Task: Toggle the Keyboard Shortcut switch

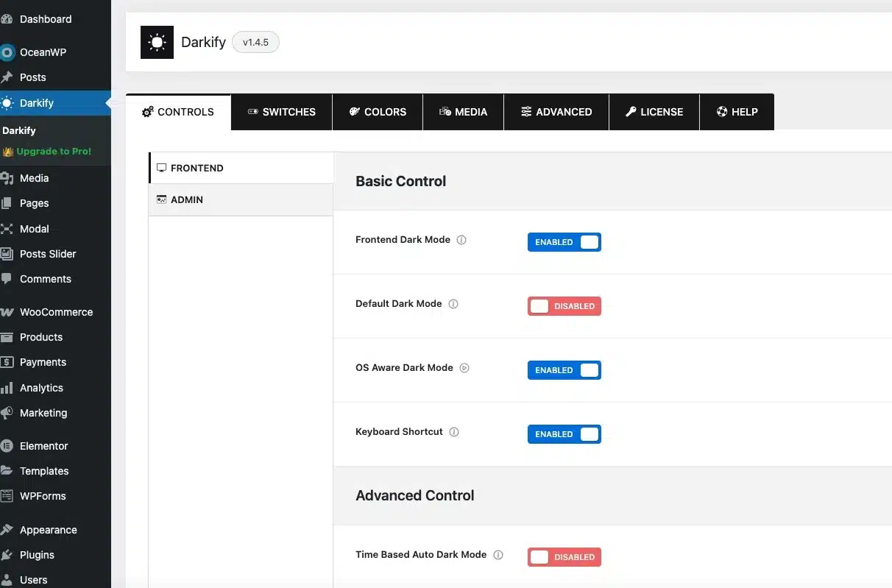Action: [x=564, y=434]
